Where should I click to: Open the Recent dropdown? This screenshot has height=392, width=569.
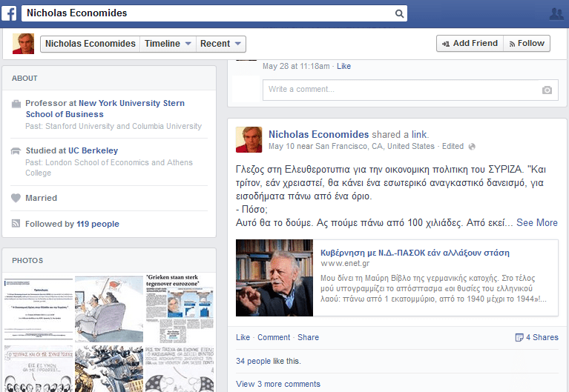(x=221, y=44)
